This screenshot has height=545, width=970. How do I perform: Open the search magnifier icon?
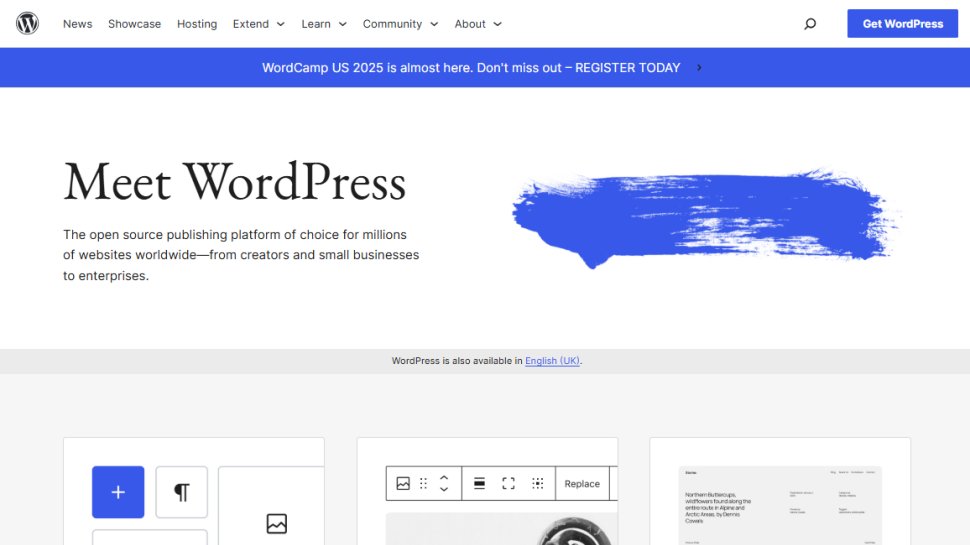(x=810, y=24)
